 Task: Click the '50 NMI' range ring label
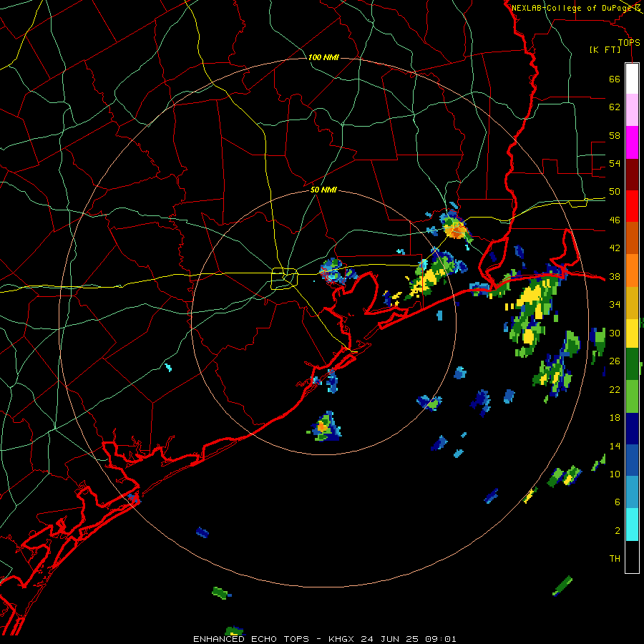[x=323, y=190]
